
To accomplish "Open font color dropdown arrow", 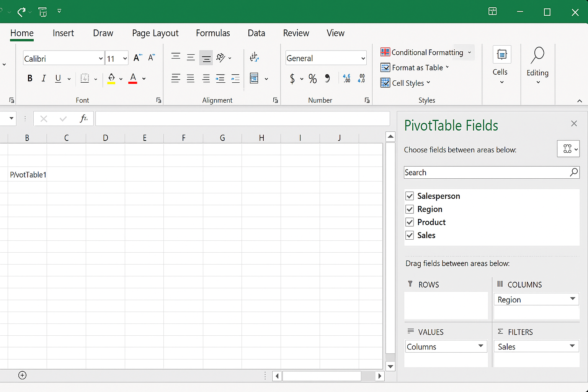I will click(x=144, y=79).
